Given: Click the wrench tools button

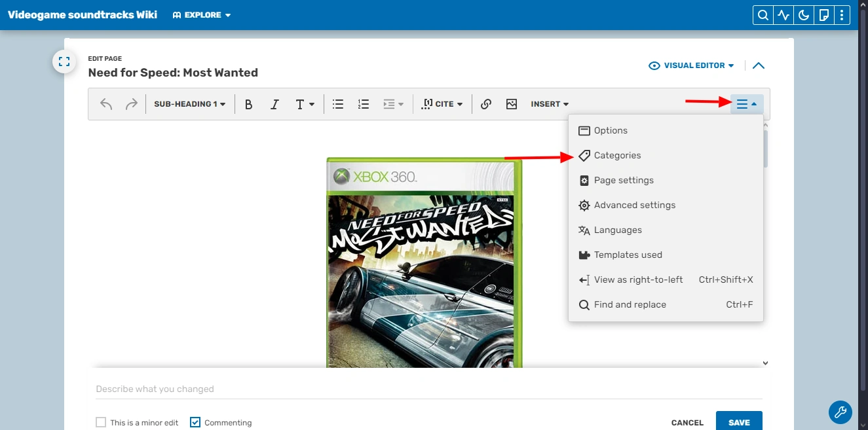Looking at the screenshot, I should coord(840,412).
